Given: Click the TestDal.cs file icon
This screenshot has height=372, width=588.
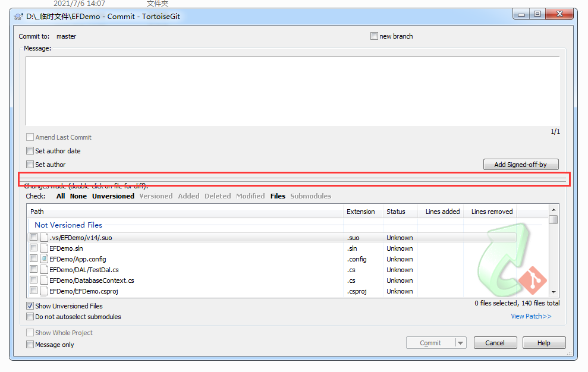Looking at the screenshot, I should tap(44, 270).
